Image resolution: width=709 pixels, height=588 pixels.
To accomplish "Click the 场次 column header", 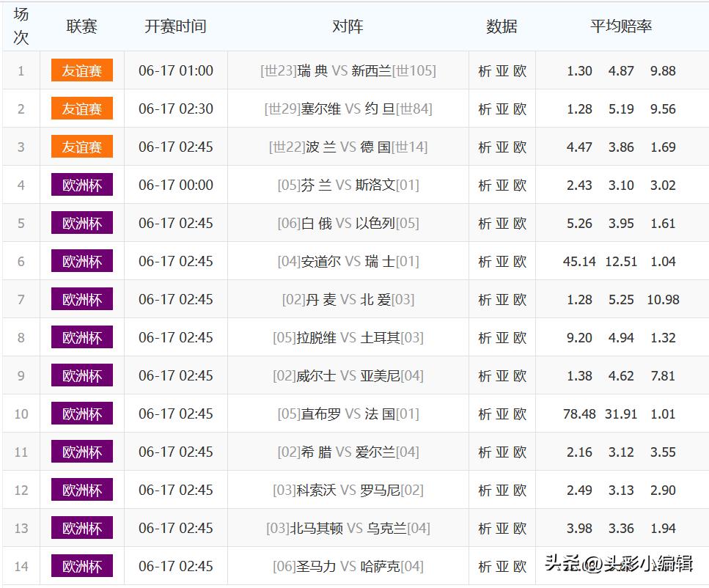I will (x=21, y=26).
